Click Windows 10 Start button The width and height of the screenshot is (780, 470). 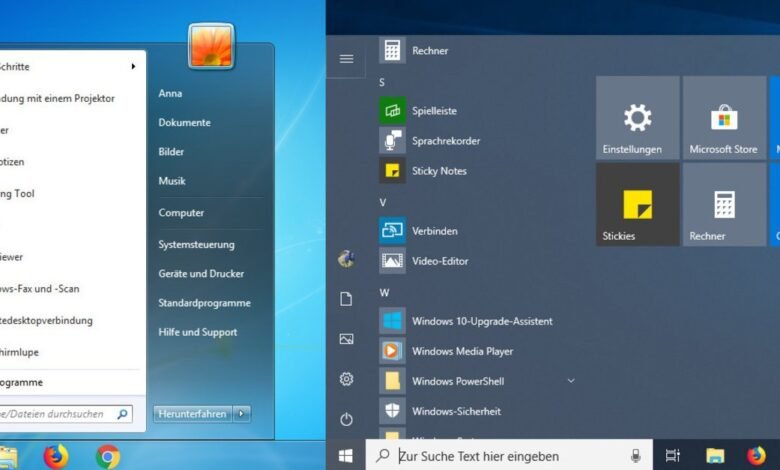pos(346,456)
